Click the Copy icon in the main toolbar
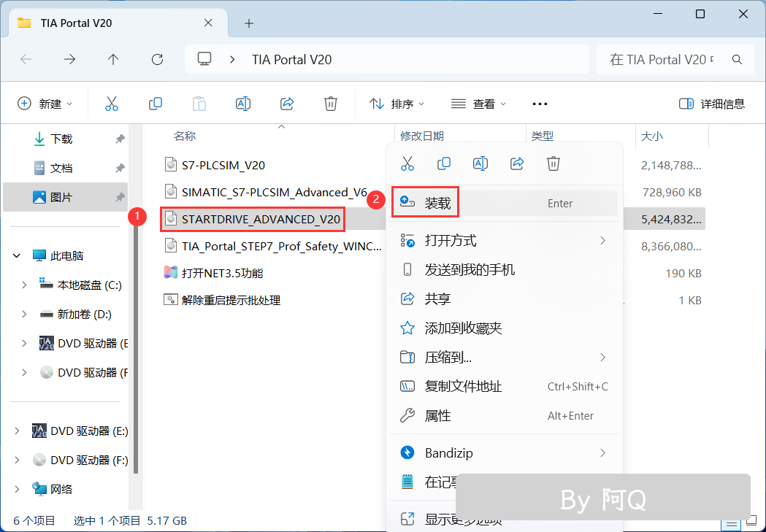Image resolution: width=766 pixels, height=532 pixels. (x=156, y=104)
